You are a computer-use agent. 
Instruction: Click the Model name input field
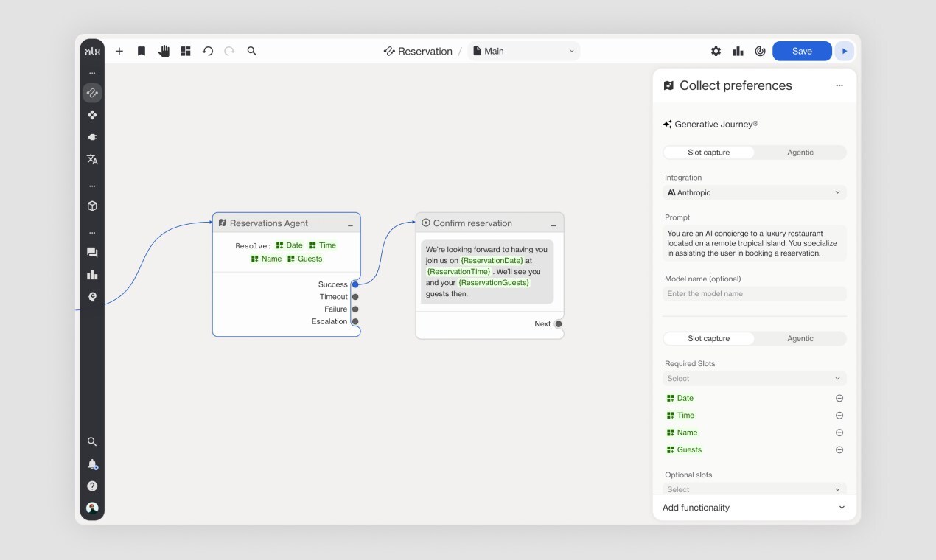tap(754, 293)
